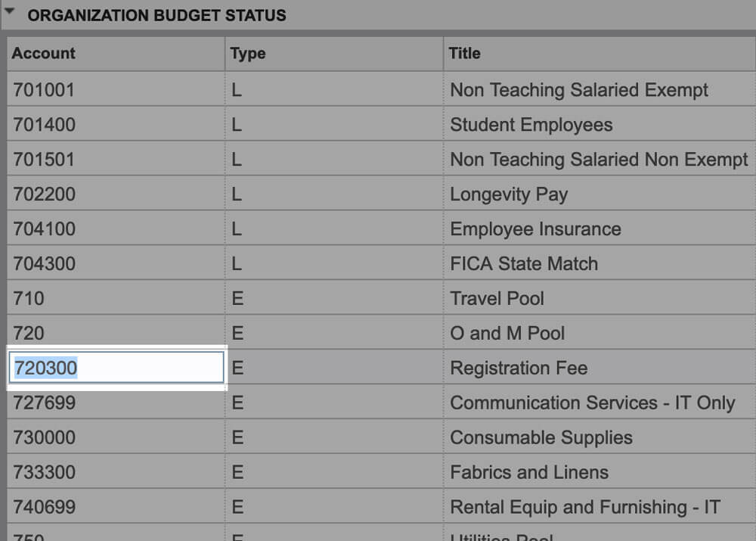
Task: Click the Account column header
Action: pyautogui.click(x=43, y=53)
